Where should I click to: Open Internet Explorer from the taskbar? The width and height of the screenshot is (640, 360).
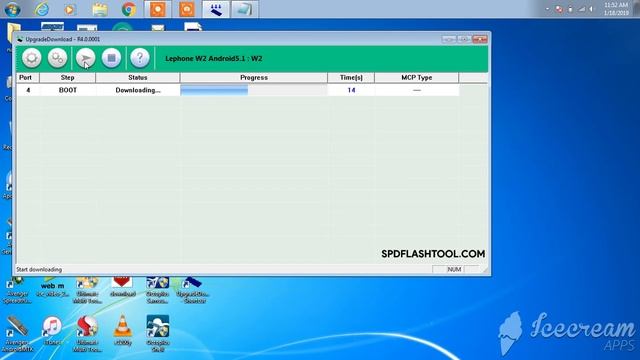coord(42,9)
